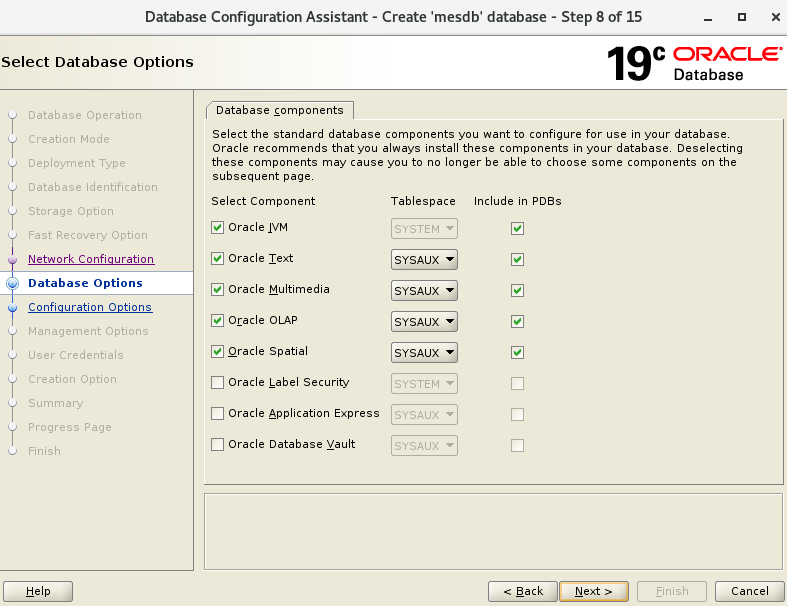Image resolution: width=787 pixels, height=606 pixels.
Task: Enable Oracle Database Vault checkbox
Action: pyautogui.click(x=218, y=445)
